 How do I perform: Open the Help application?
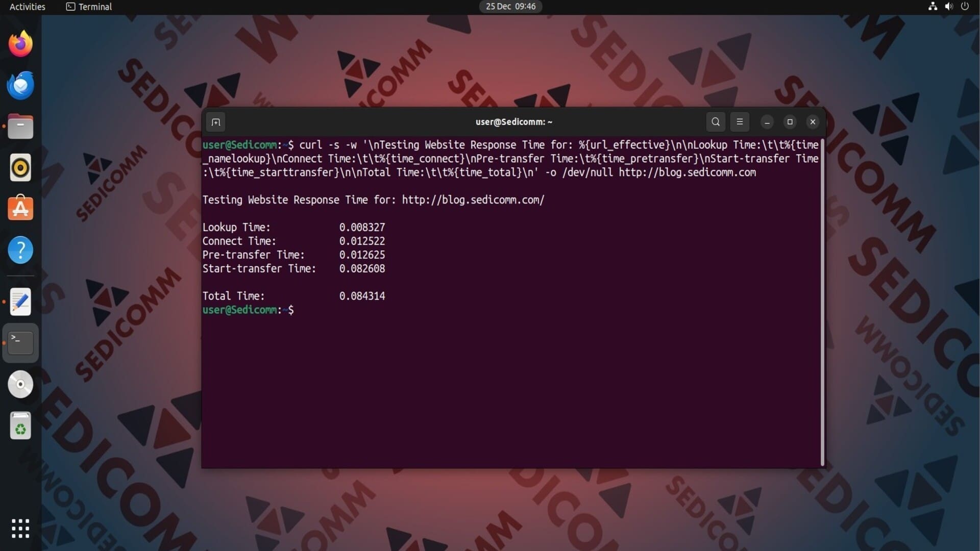(20, 250)
